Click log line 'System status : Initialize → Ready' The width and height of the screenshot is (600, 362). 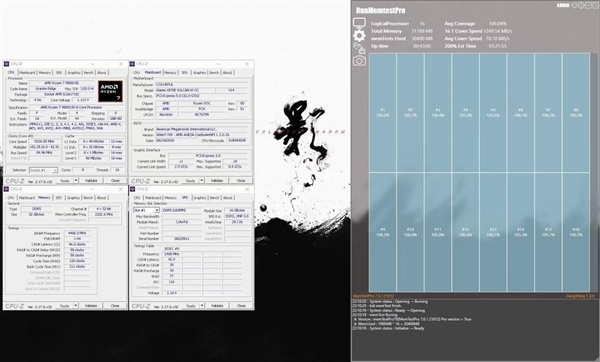click(x=388, y=328)
